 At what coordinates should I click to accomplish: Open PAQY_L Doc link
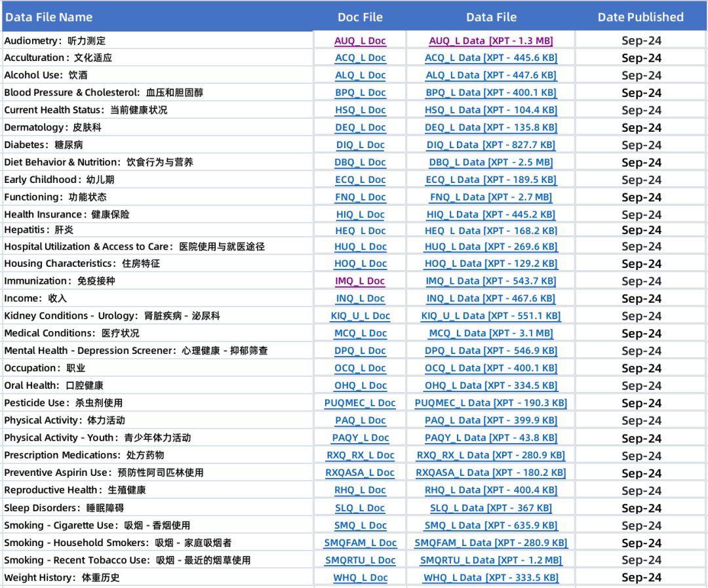coord(361,438)
